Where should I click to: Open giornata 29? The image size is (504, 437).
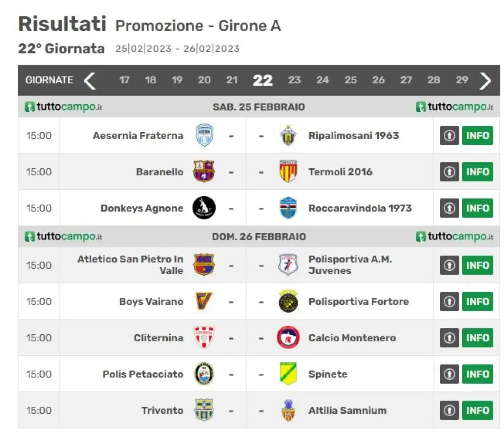click(x=461, y=80)
